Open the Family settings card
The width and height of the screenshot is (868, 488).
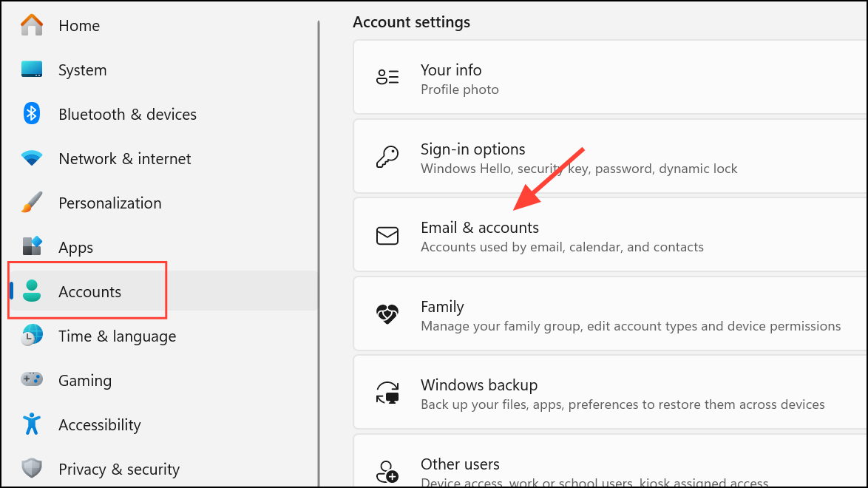tap(610, 314)
